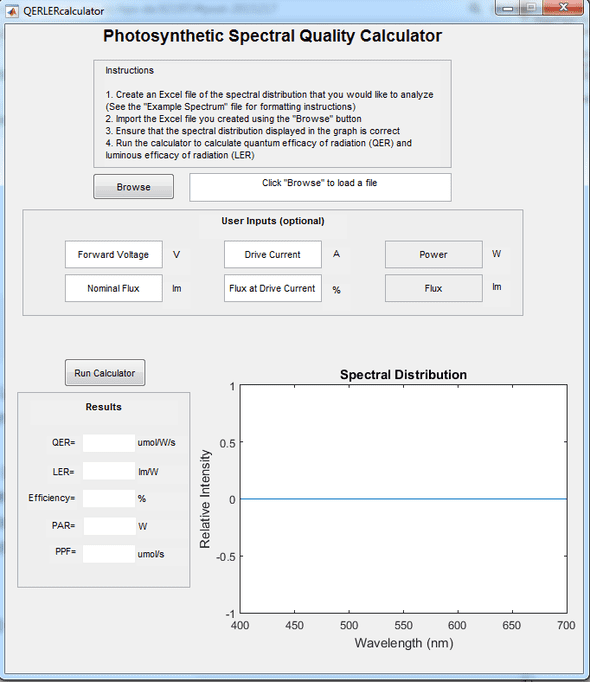Click the LER result field
Screen dimensions: 590x682
(109, 471)
